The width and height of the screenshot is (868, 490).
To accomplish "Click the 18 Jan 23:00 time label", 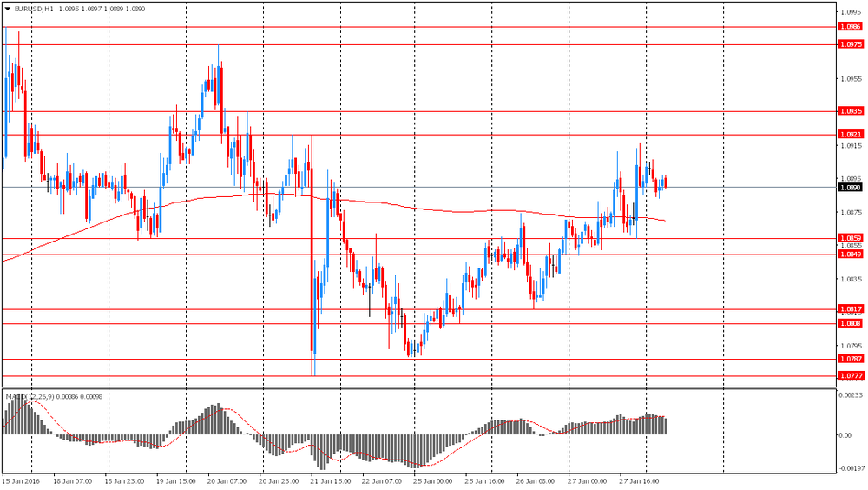I will pos(124,481).
